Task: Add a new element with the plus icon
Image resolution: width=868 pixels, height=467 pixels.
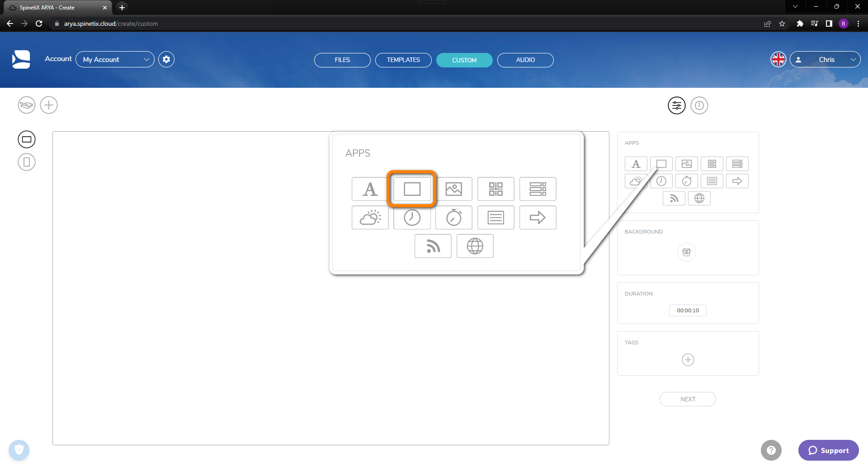Action: pos(48,105)
